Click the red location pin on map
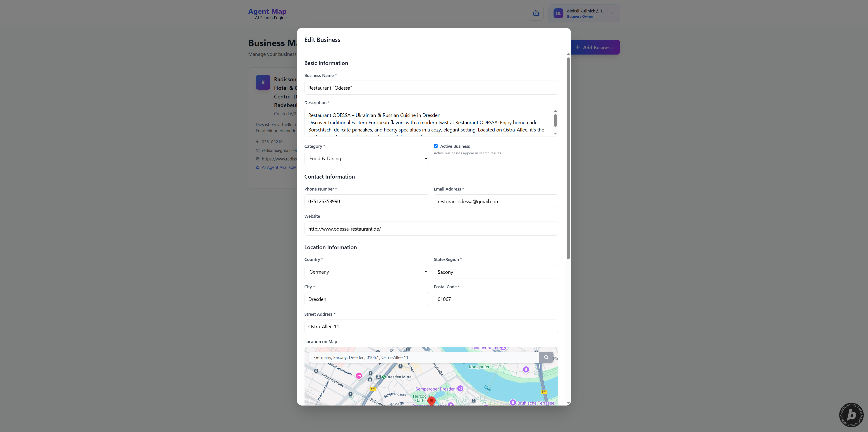Viewport: 868px width, 432px height. (431, 400)
